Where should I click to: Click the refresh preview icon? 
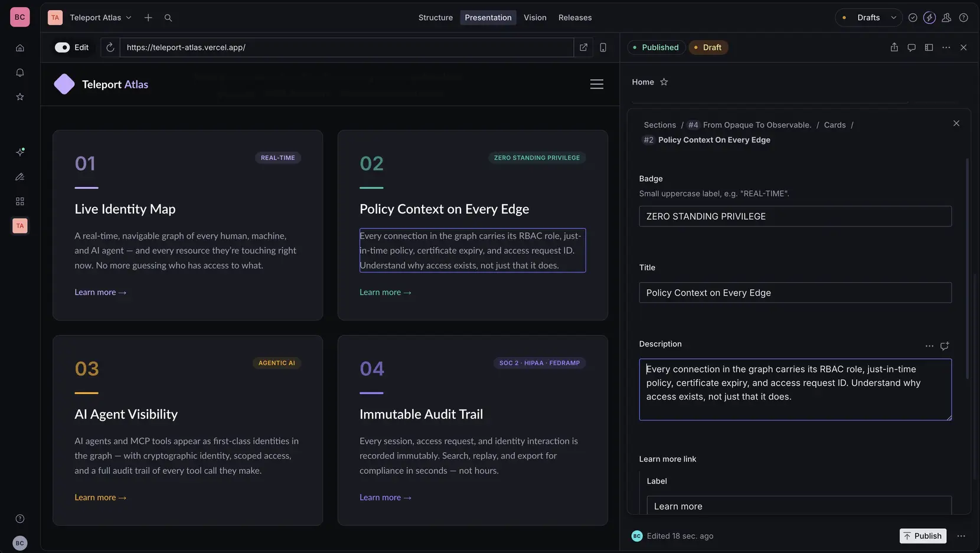pyautogui.click(x=110, y=47)
